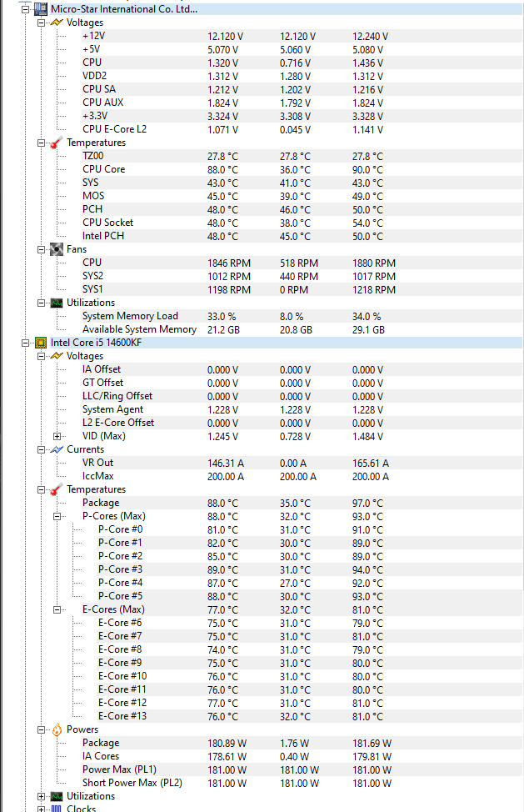Select the L2 E-Core Offset row
The height and width of the screenshot is (812, 524).
pyautogui.click(x=301, y=423)
